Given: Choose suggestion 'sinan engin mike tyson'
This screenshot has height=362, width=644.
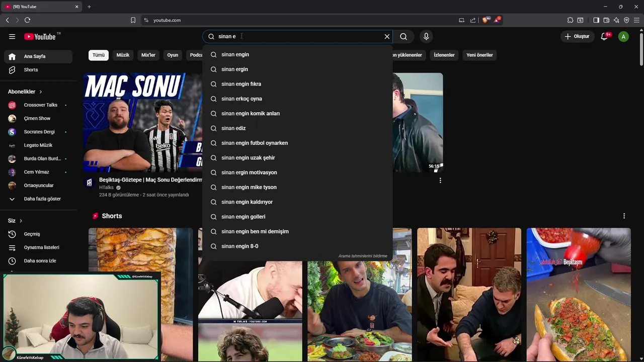Looking at the screenshot, I should (x=297, y=187).
